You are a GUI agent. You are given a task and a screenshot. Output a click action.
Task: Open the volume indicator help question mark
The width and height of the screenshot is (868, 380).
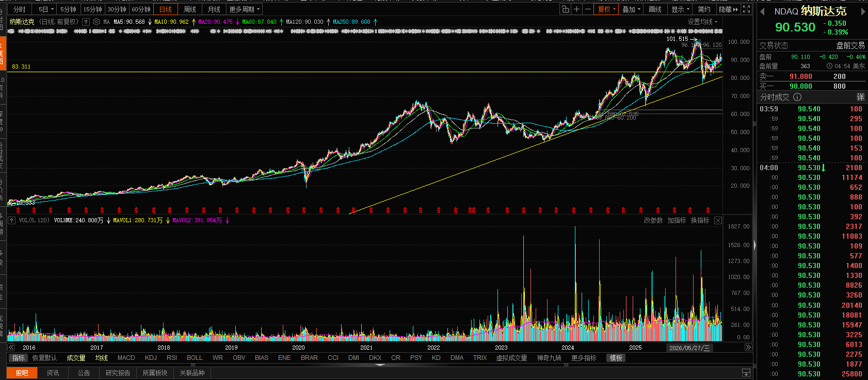pos(12,220)
